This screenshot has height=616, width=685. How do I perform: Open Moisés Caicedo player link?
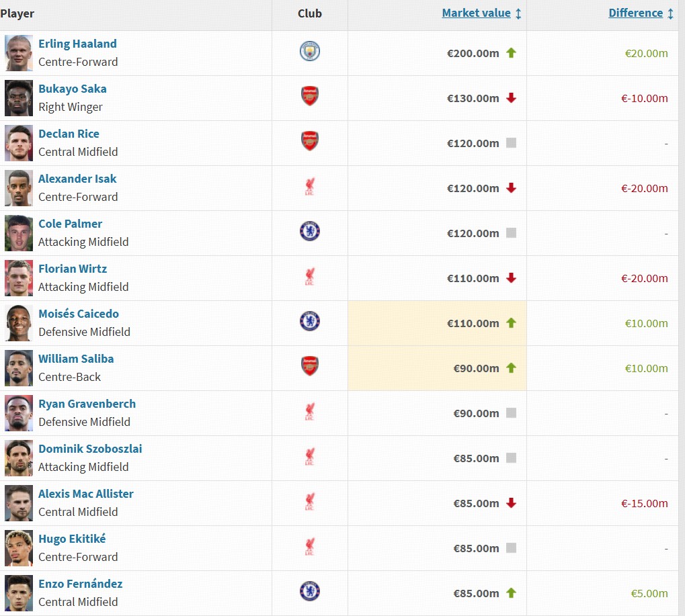click(x=78, y=314)
